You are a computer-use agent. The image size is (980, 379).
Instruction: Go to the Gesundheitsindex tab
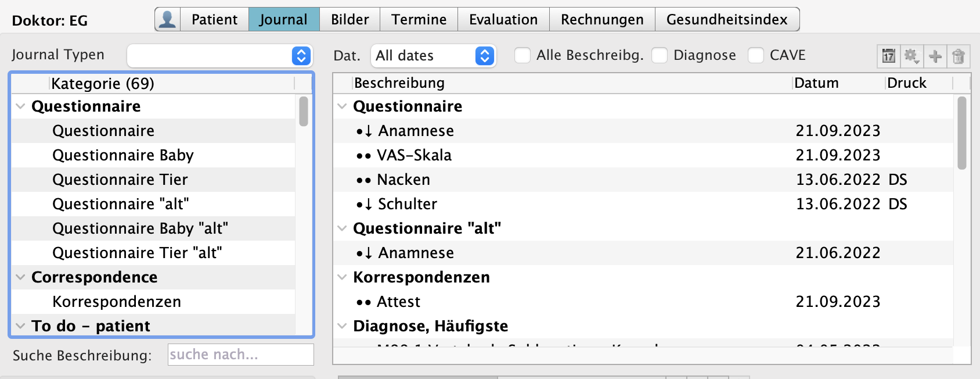[727, 19]
